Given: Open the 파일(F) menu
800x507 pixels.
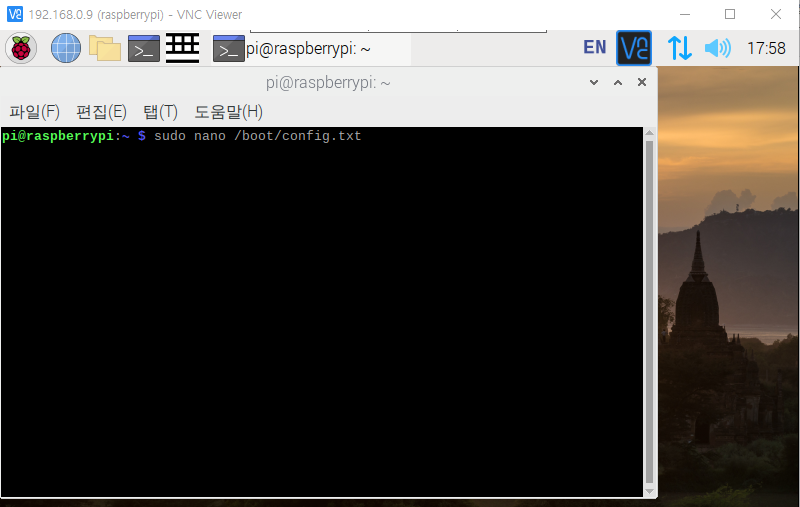Looking at the screenshot, I should tap(35, 111).
